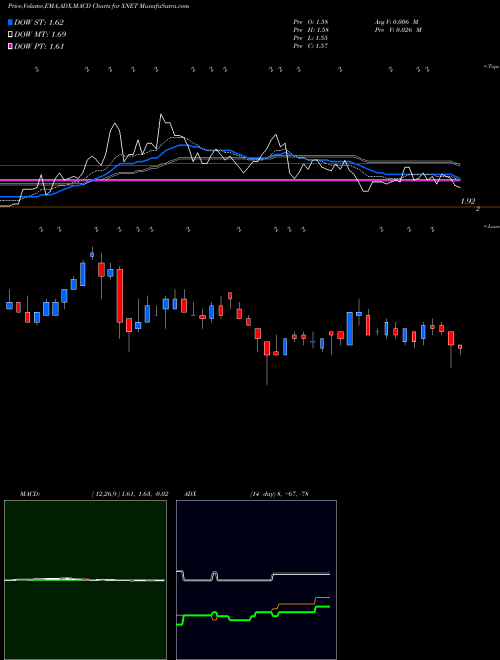Click the 'Pre H: 1.58' value
This screenshot has height=660, width=500.
(x=311, y=30)
